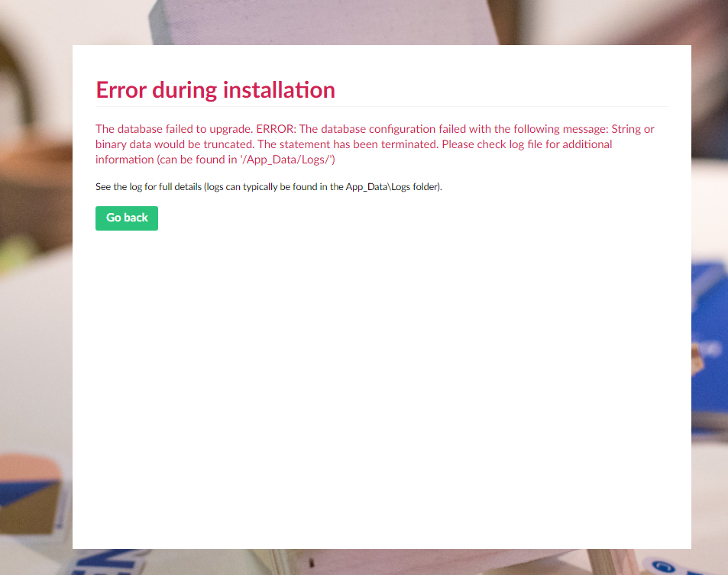Viewport: 728px width, 575px height.
Task: Click the green Go back control
Action: coord(126,218)
